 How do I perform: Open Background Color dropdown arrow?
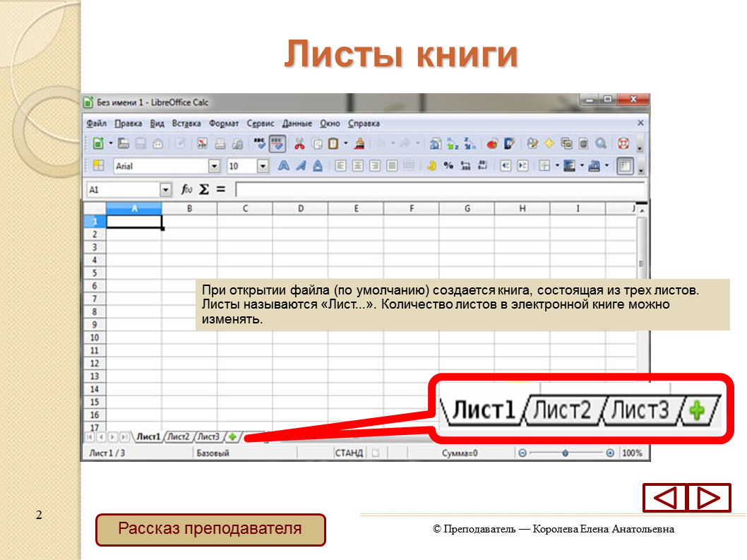click(x=582, y=166)
